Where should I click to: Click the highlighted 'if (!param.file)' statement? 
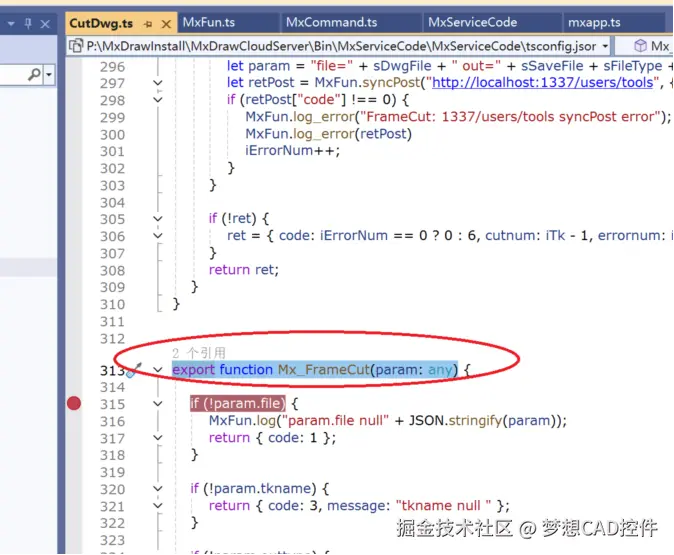pos(238,403)
